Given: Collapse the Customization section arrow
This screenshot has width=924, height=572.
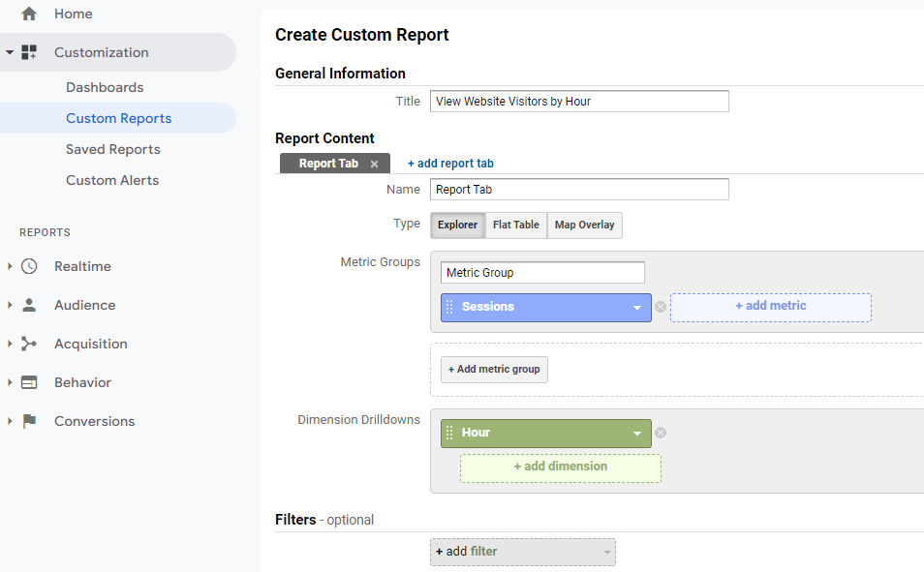Looking at the screenshot, I should coord(10,52).
